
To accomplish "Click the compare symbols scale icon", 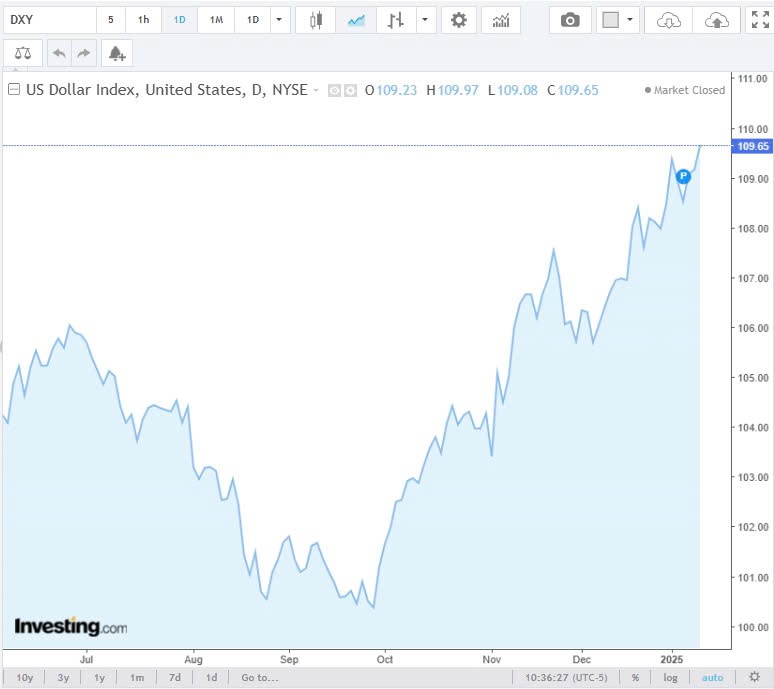I will point(23,54).
